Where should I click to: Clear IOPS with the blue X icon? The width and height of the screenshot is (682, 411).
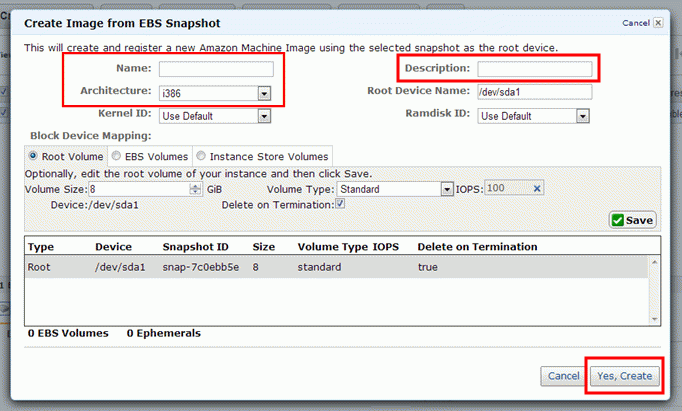point(537,188)
